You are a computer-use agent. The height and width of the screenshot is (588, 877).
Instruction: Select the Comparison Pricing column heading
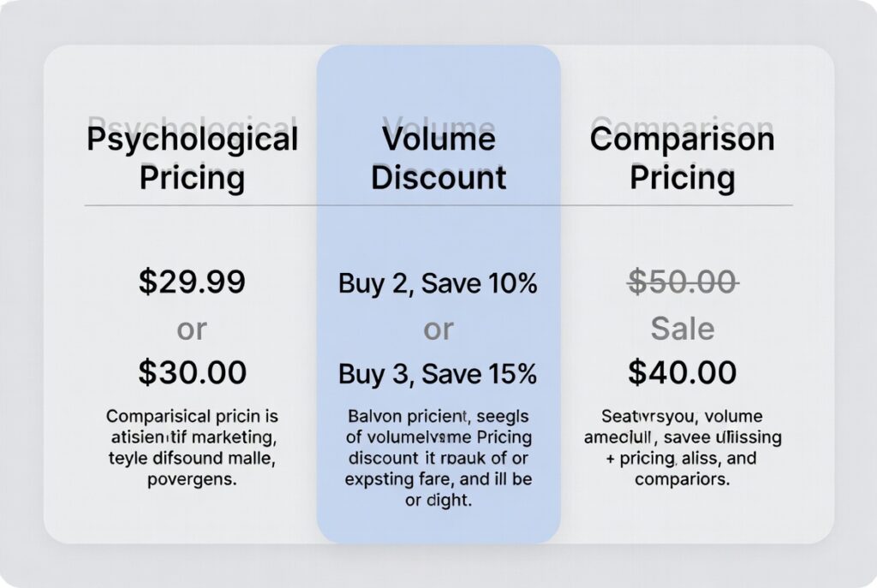[682, 158]
